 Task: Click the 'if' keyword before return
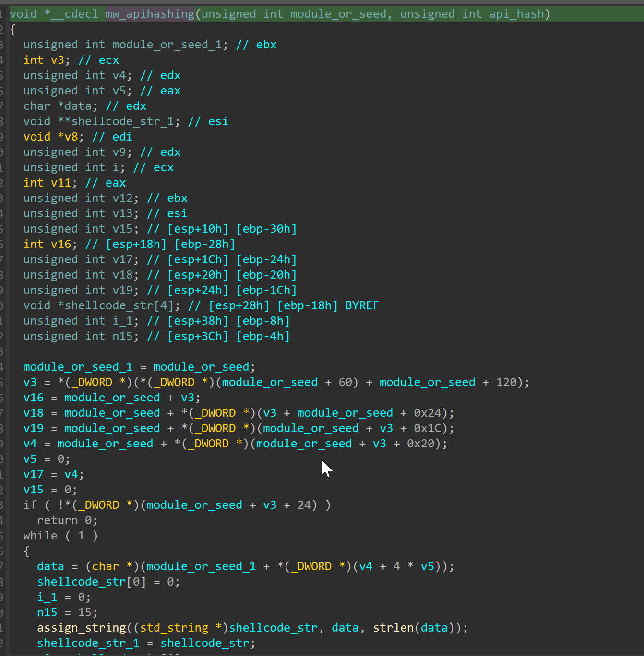30,505
